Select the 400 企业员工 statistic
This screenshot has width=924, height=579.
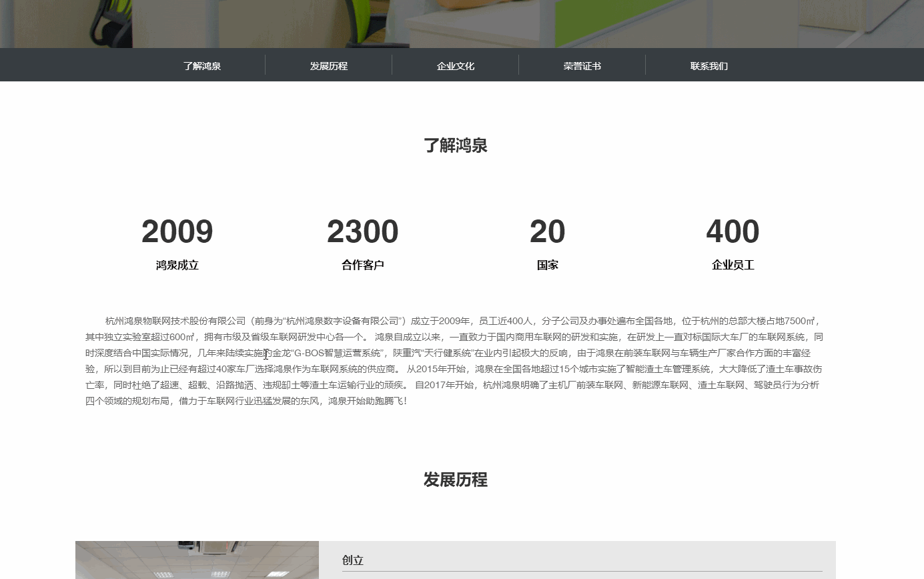coord(733,231)
